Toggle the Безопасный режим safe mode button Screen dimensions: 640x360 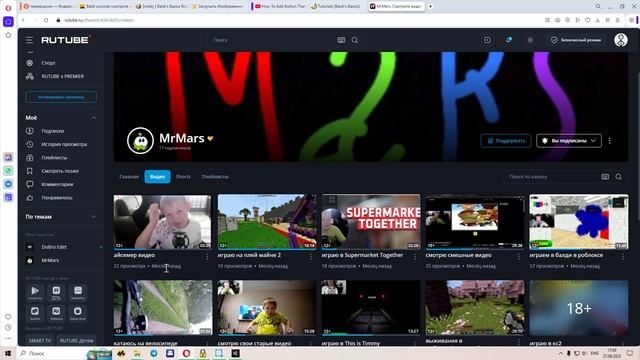pos(576,40)
